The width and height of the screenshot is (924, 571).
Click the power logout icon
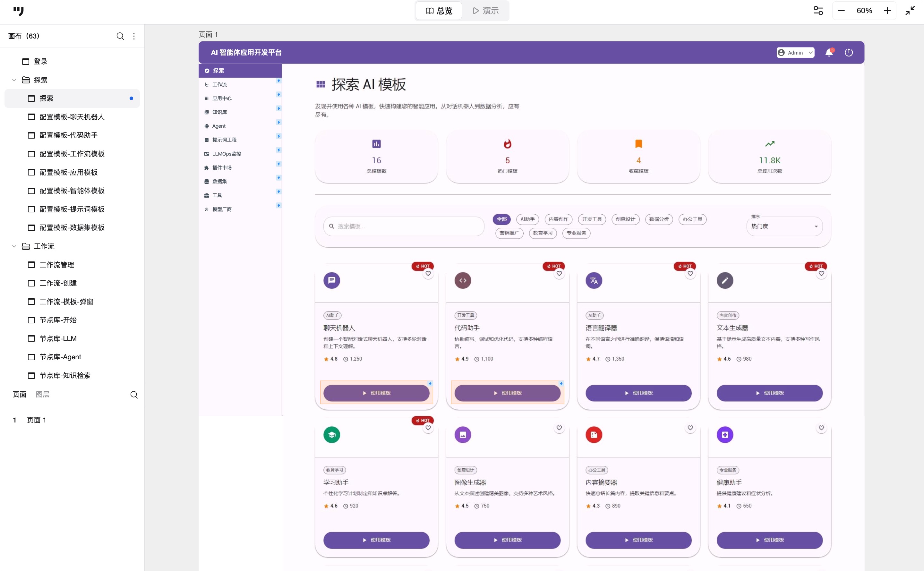point(849,53)
